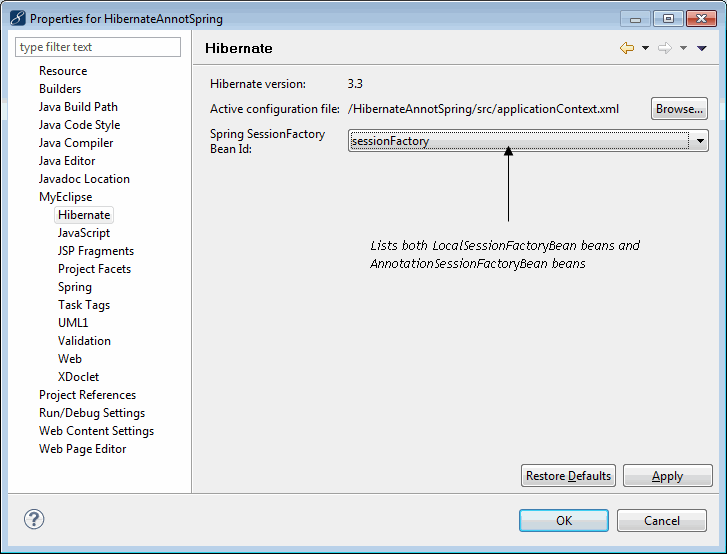Select Validation in the tree
The height and width of the screenshot is (554, 727).
pyautogui.click(x=84, y=341)
